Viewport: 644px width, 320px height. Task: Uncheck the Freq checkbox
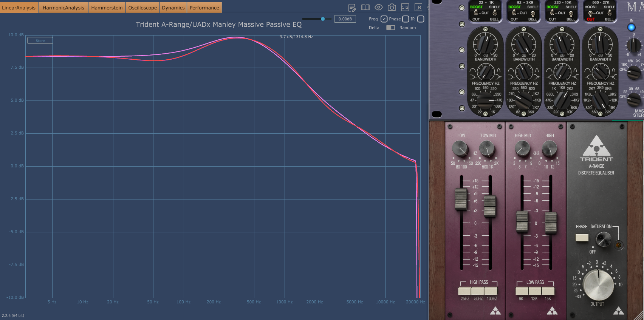(384, 19)
